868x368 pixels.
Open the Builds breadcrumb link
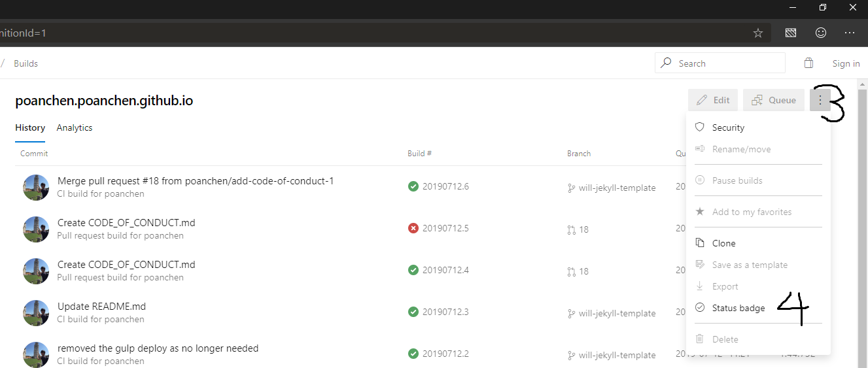tap(26, 63)
